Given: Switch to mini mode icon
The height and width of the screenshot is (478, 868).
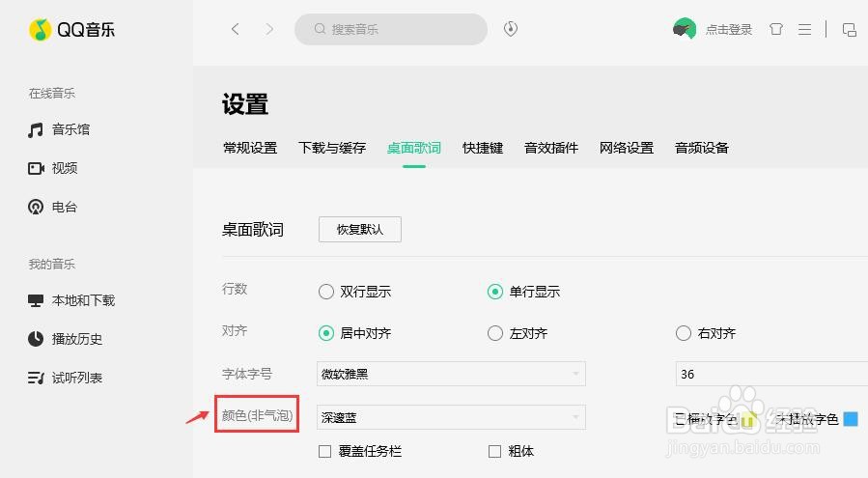Looking at the screenshot, I should 849,29.
